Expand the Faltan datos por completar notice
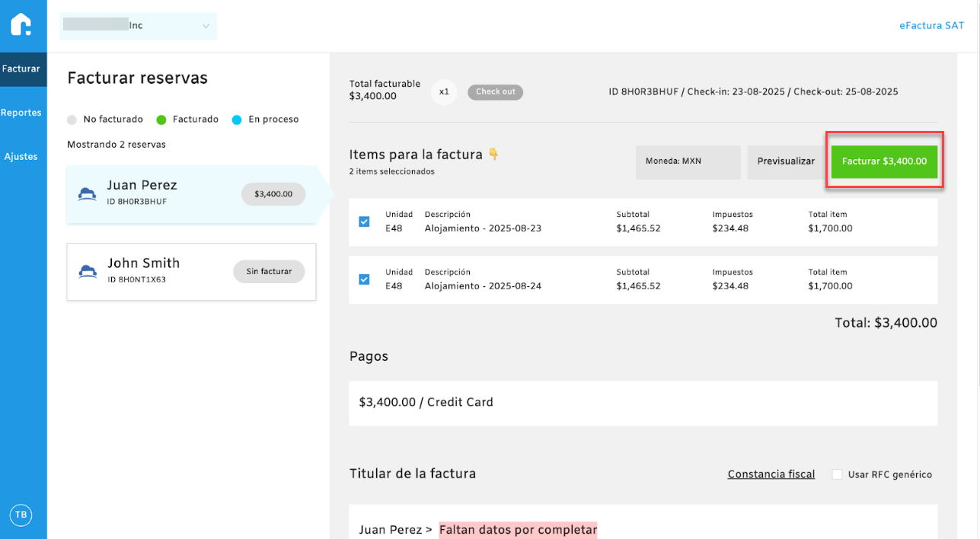 point(518,529)
